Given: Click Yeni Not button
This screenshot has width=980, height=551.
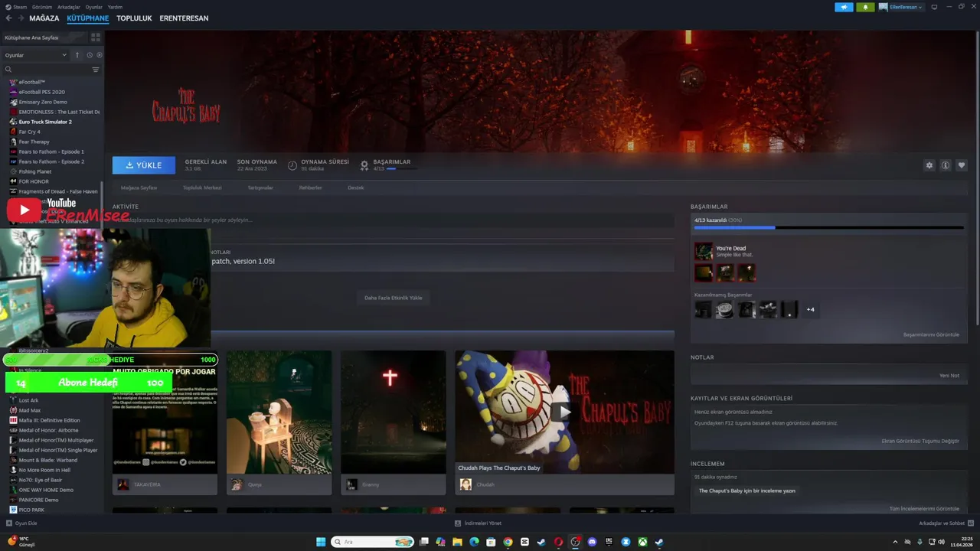Looking at the screenshot, I should tap(949, 376).
